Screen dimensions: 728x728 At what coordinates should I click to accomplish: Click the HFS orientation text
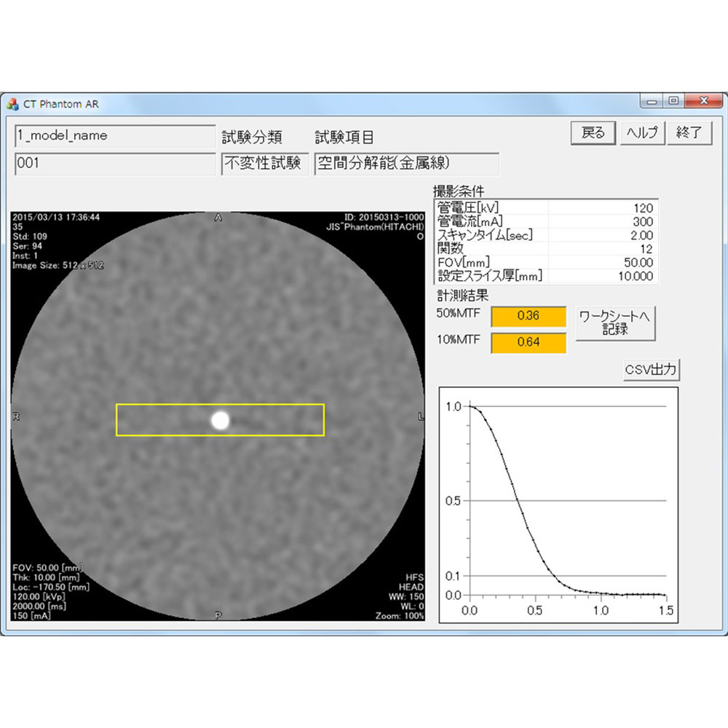(415, 577)
